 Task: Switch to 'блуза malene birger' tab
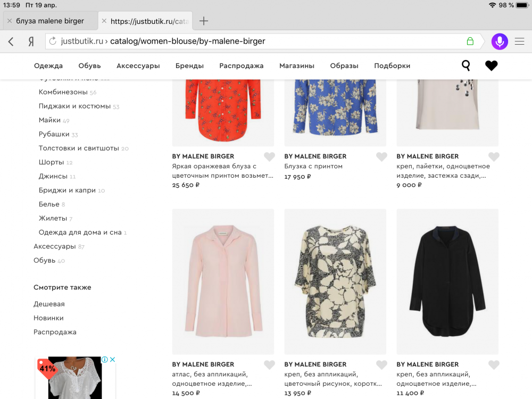point(50,21)
